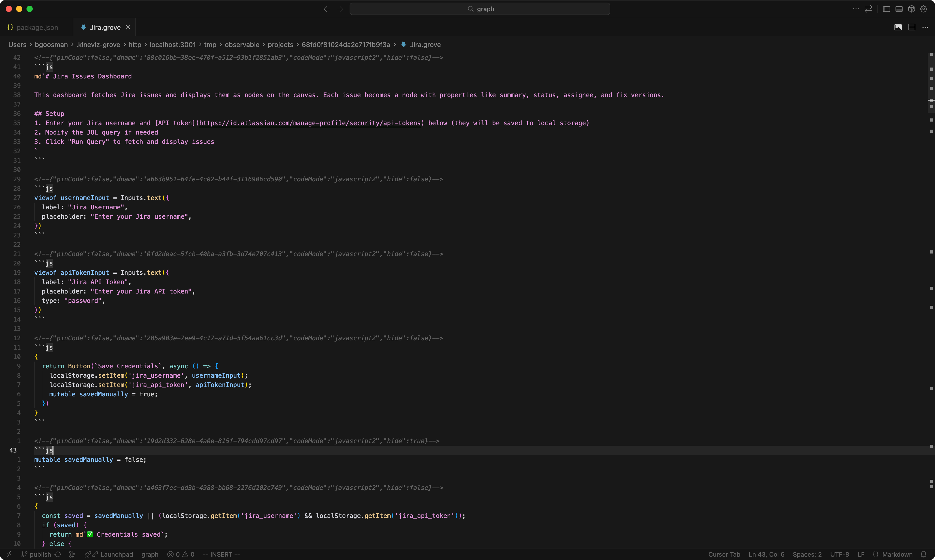Open the title bar ellipsis menu
The width and height of the screenshot is (935, 560).
pyautogui.click(x=856, y=9)
